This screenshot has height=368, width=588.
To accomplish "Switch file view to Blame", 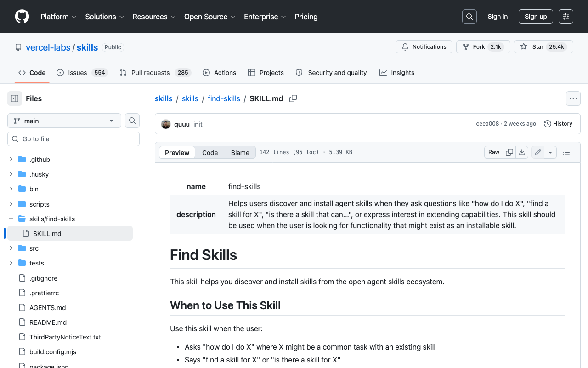I will click(240, 152).
